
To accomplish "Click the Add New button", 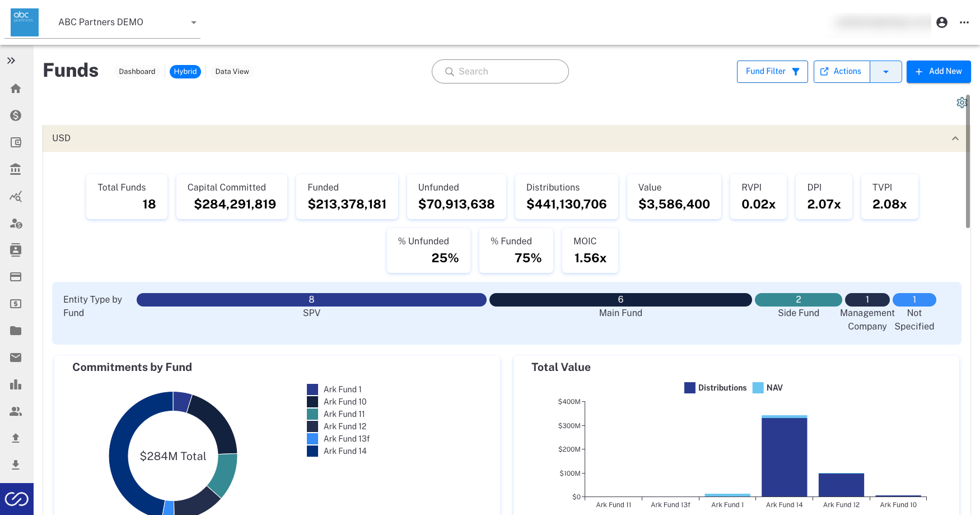I will click(939, 72).
